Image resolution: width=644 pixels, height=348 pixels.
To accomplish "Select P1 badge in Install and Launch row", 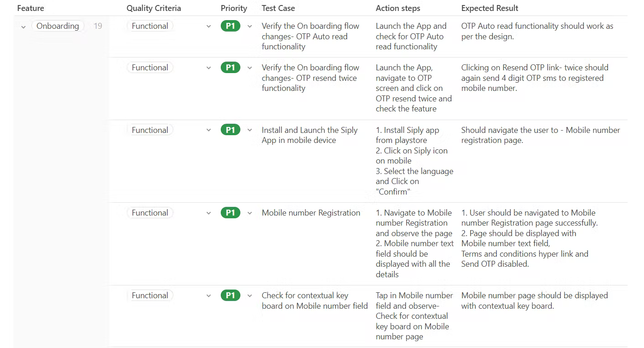I will [230, 130].
